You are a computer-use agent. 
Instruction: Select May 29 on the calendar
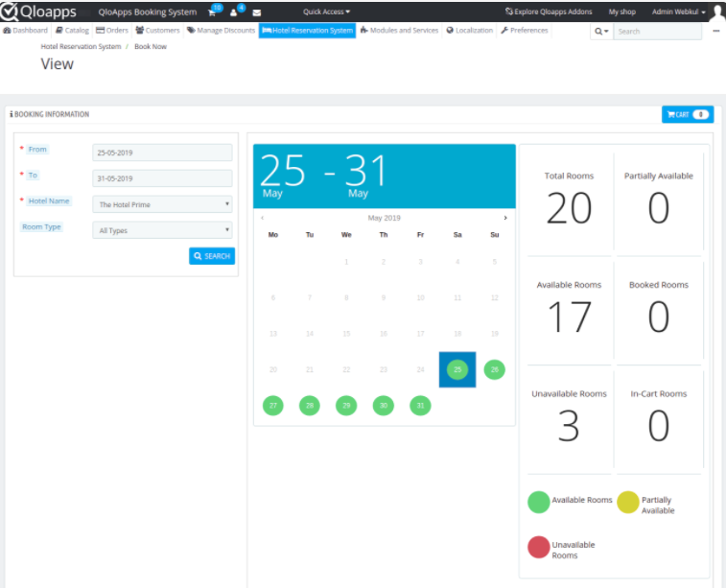[346, 406]
